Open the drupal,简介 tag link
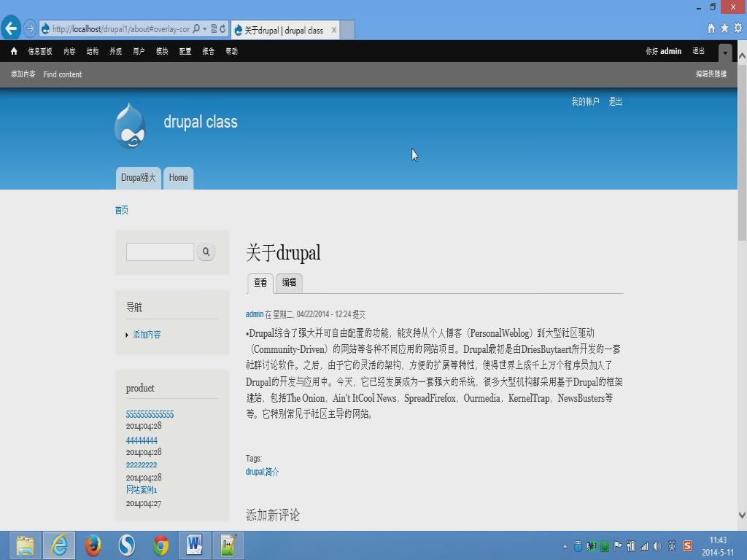Screen dimensions: 747x560 click(x=262, y=472)
